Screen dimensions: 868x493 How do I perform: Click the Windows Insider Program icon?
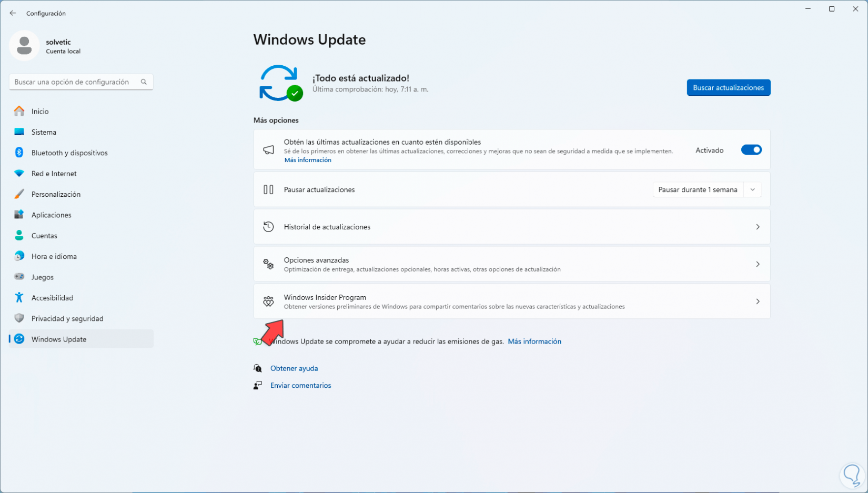(x=268, y=301)
